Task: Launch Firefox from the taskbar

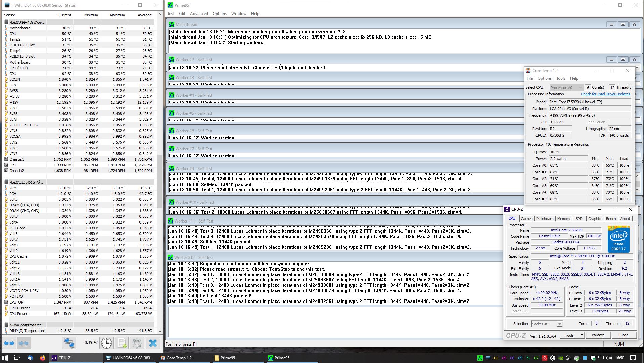Action: point(43,358)
